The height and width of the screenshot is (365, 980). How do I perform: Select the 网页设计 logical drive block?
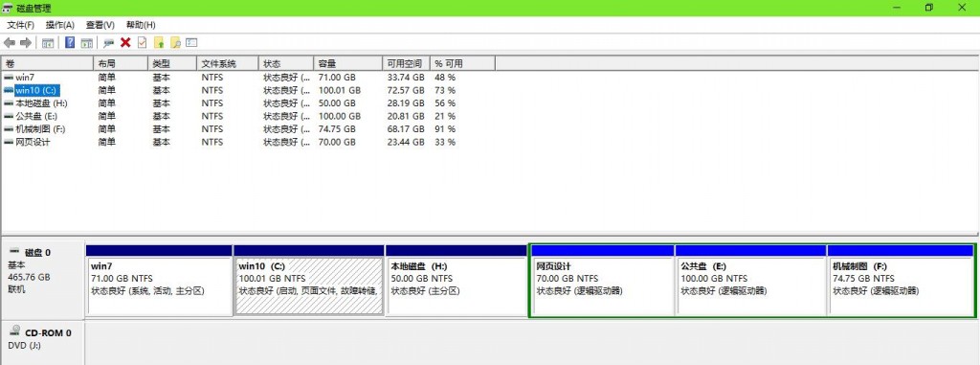pyautogui.click(x=603, y=280)
